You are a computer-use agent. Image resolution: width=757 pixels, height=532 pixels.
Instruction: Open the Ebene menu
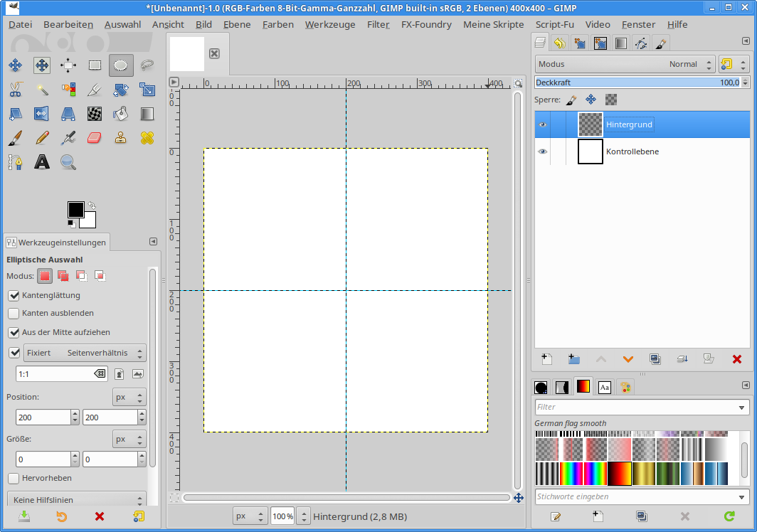click(236, 24)
